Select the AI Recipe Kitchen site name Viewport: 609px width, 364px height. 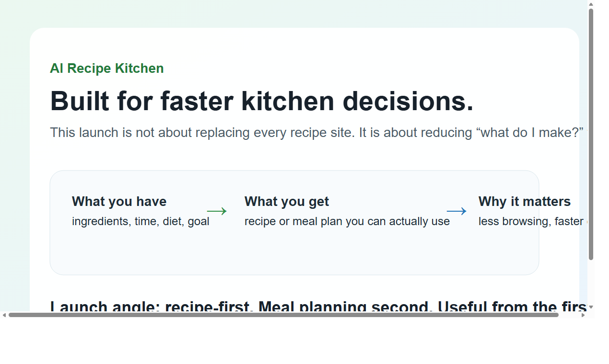(x=106, y=68)
